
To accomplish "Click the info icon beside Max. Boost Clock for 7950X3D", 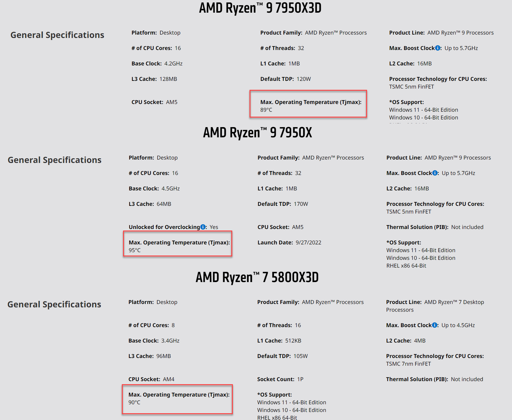I will pos(438,48).
